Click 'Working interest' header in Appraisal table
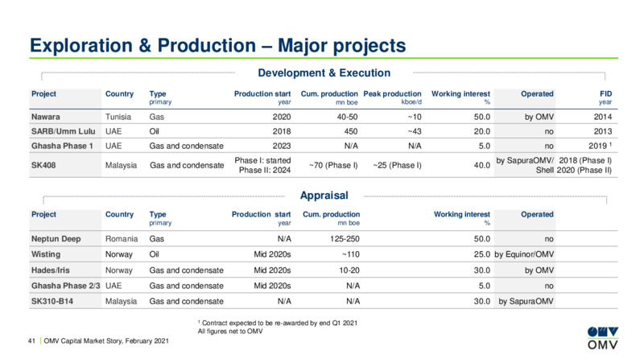 pos(461,218)
